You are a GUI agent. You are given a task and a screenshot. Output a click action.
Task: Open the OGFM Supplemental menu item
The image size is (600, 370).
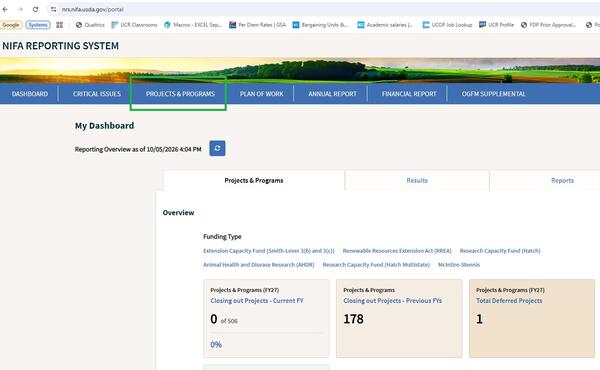(494, 94)
